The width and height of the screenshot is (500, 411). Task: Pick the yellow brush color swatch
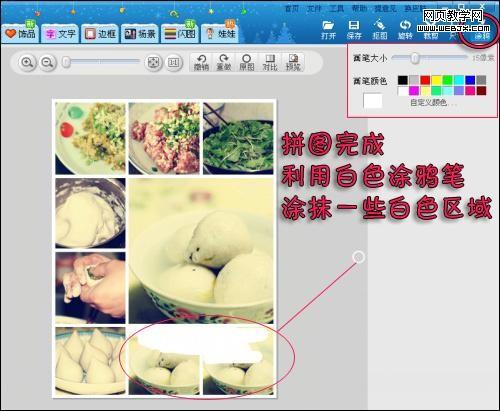coord(437,80)
